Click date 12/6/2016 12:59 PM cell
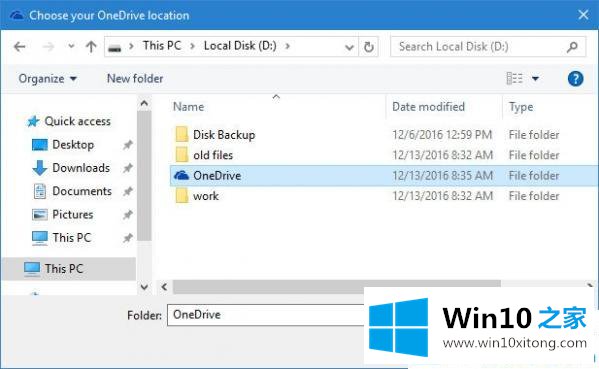The width and height of the screenshot is (599, 369). pos(442,135)
